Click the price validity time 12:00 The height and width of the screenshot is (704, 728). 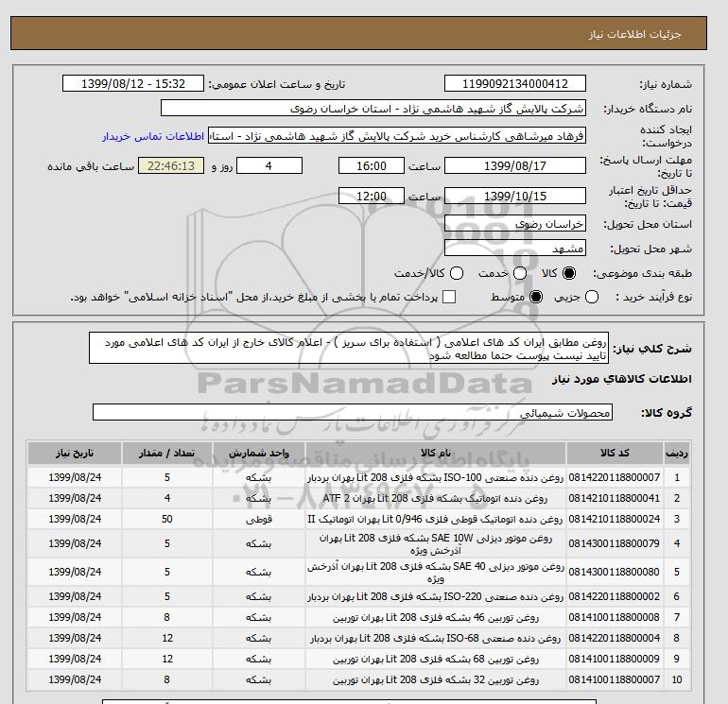(372, 196)
